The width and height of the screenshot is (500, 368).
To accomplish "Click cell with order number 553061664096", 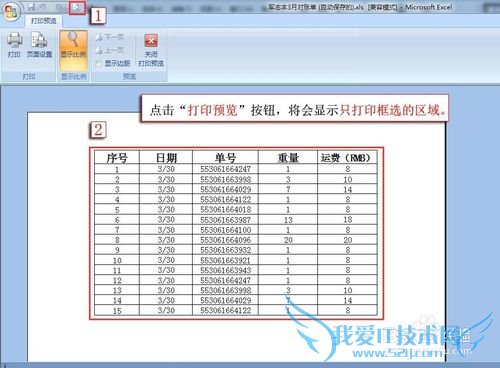I will [225, 240].
